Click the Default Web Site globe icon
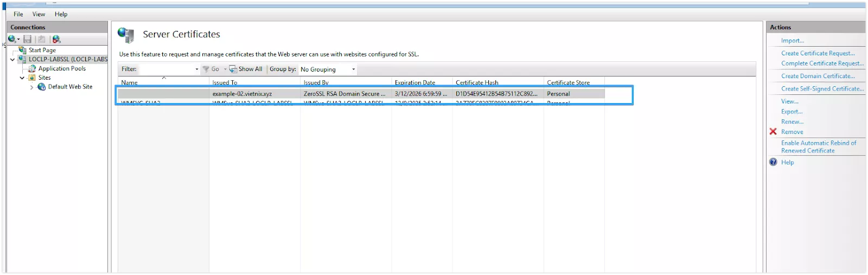The image size is (868, 275). [41, 87]
